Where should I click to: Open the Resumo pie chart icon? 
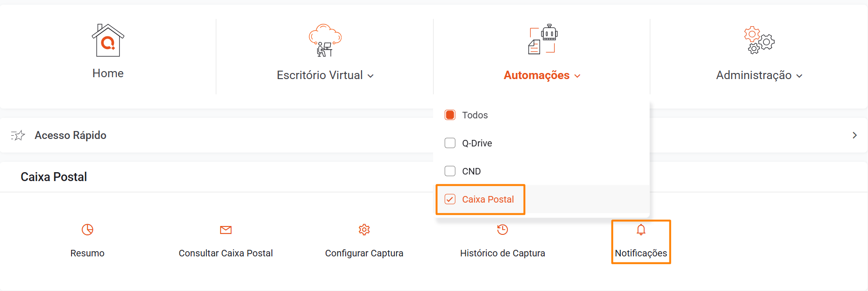coord(87,230)
